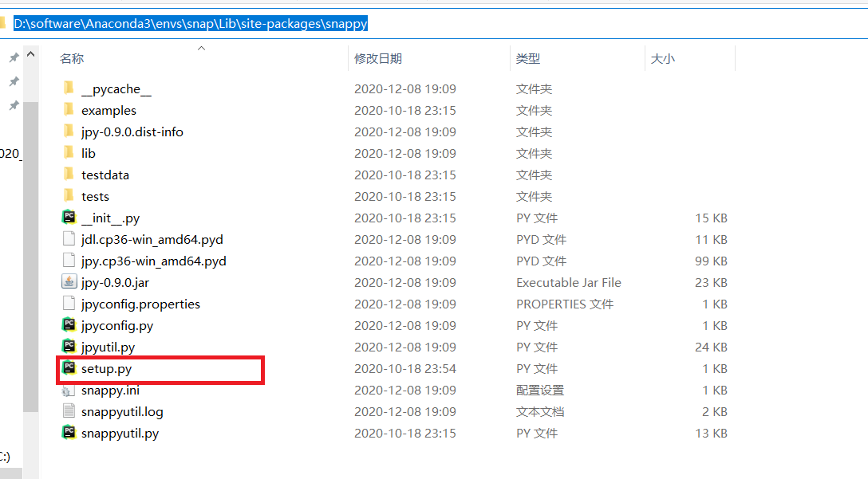
Task: Click the PyCharm icon beside __init__.py
Action: pos(67,218)
